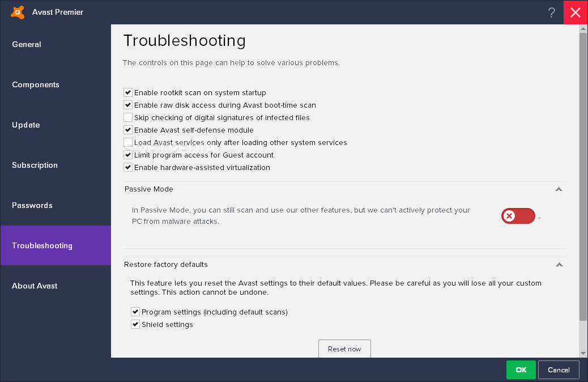Turn on the Passive Mode switch
Screen dimensions: 588x382
[518, 216]
